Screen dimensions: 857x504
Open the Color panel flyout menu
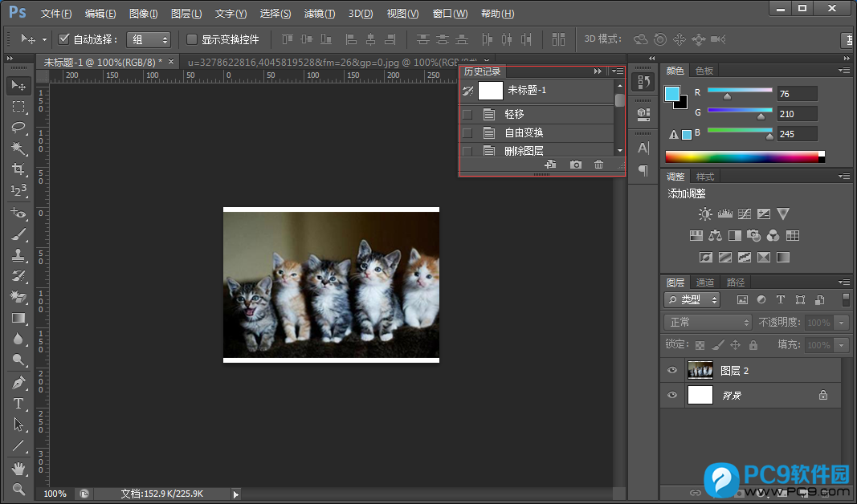(844, 71)
